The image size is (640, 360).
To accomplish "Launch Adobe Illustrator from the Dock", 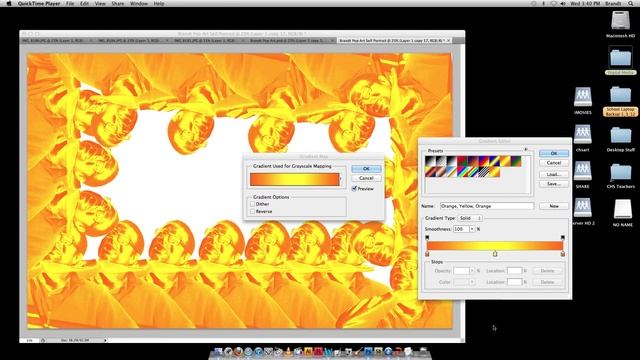I will (308, 351).
